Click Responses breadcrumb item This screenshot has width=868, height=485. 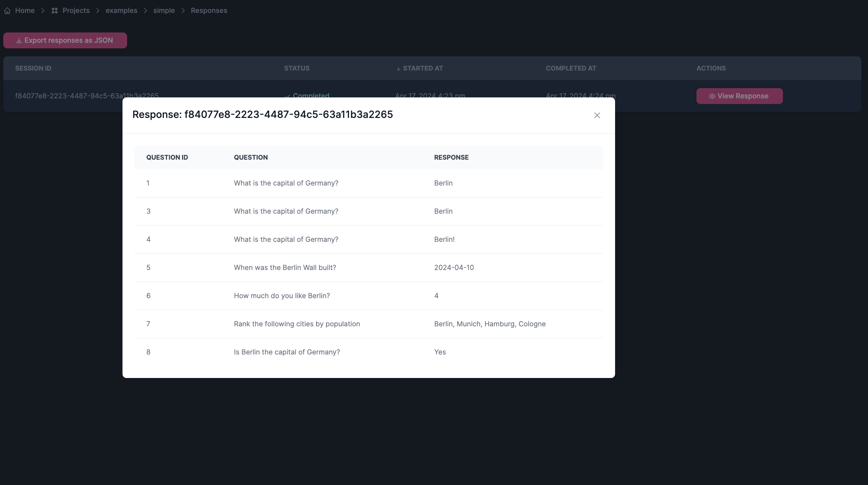click(209, 11)
